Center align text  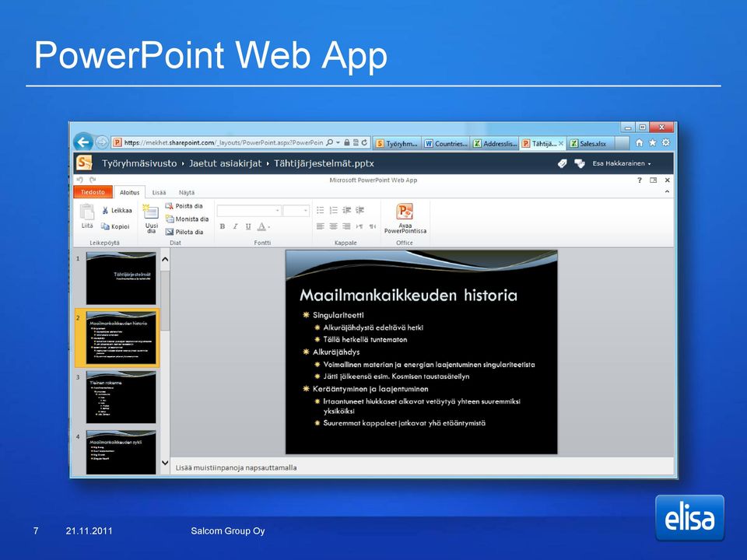coord(334,226)
